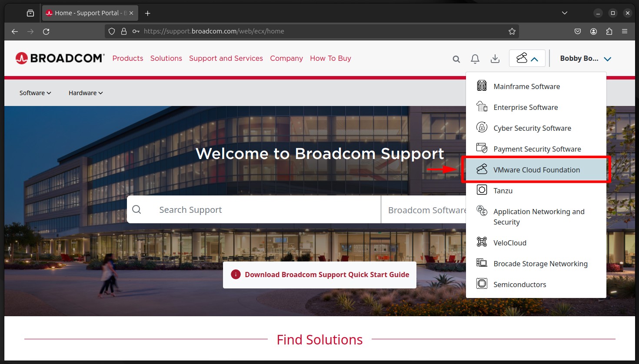This screenshot has height=364, width=639.
Task: Close the Home - Support Portal tab
Action: pos(131,13)
